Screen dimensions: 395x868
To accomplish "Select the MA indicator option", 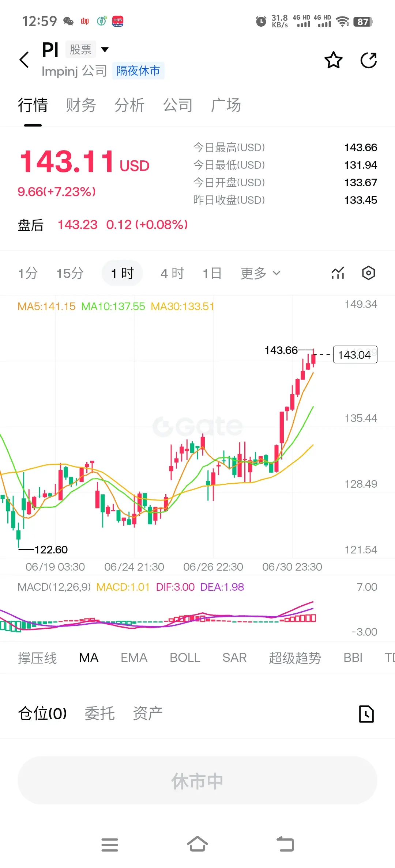I will (89, 658).
